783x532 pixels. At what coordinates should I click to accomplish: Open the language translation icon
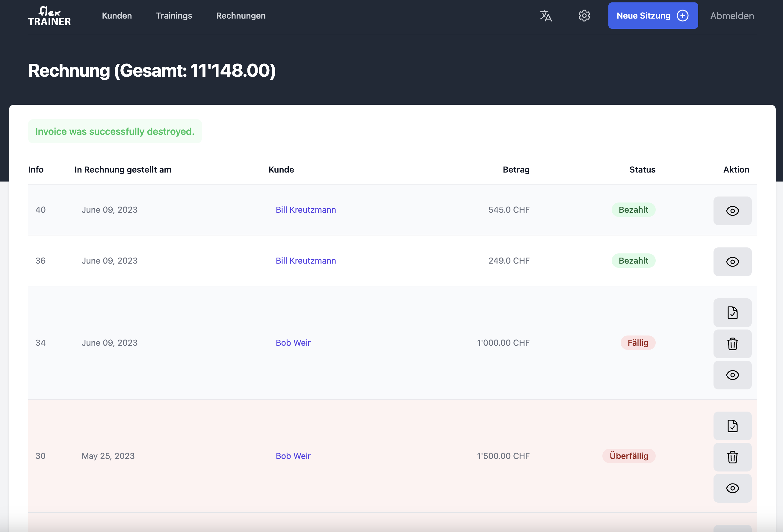point(546,16)
